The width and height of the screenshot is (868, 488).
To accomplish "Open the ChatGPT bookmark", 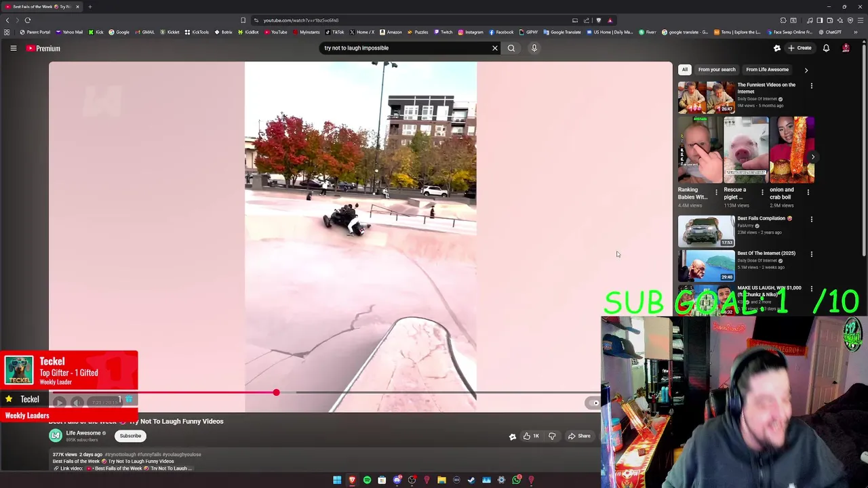I will pos(830,32).
